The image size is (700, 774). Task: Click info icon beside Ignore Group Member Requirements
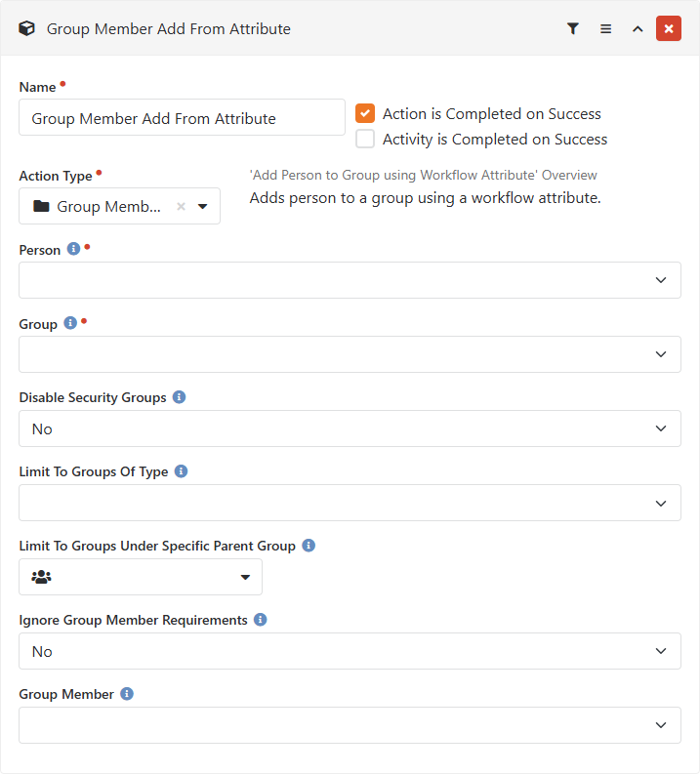click(x=260, y=620)
